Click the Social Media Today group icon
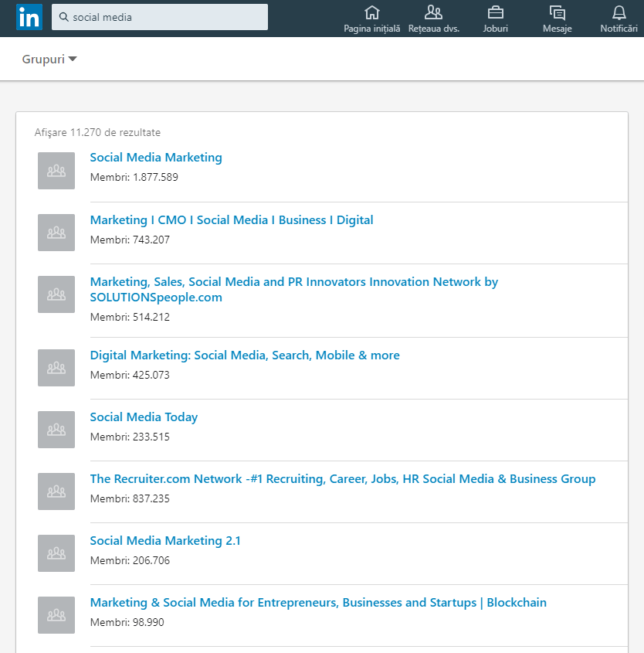This screenshot has height=653, width=644. pyautogui.click(x=56, y=429)
